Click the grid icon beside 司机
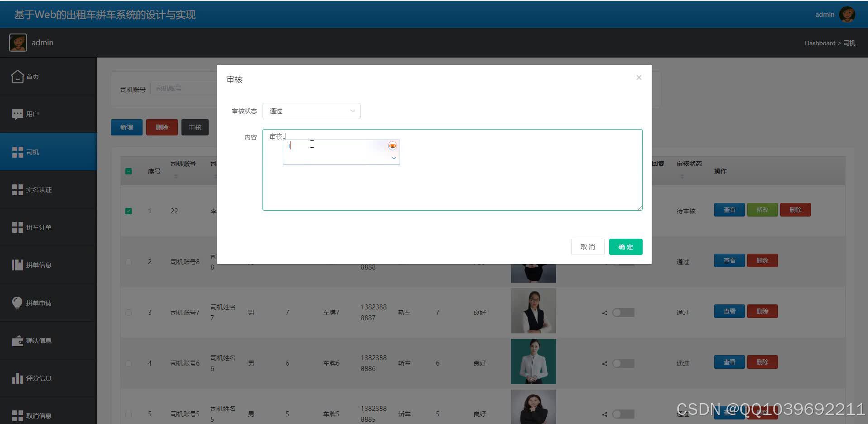This screenshot has height=424, width=868. (17, 152)
